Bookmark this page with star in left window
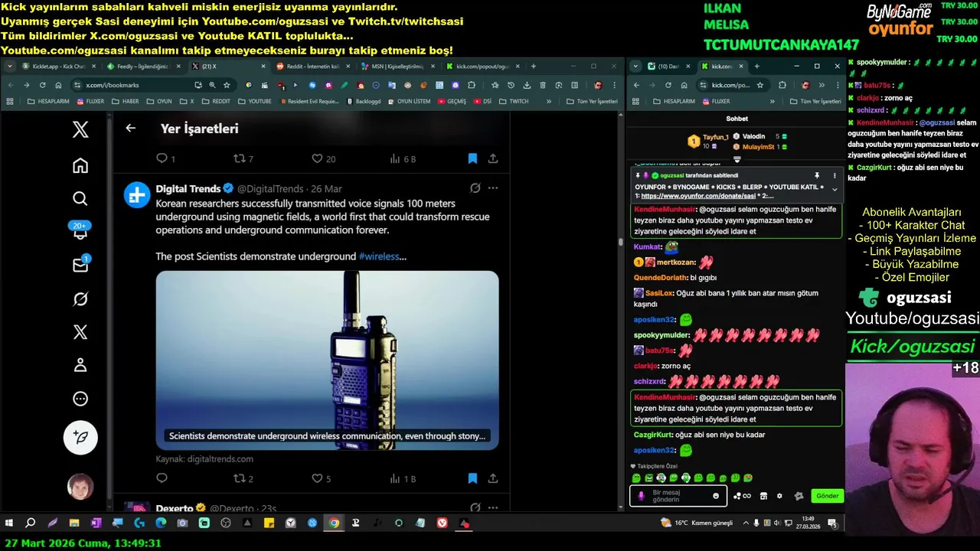 point(227,85)
